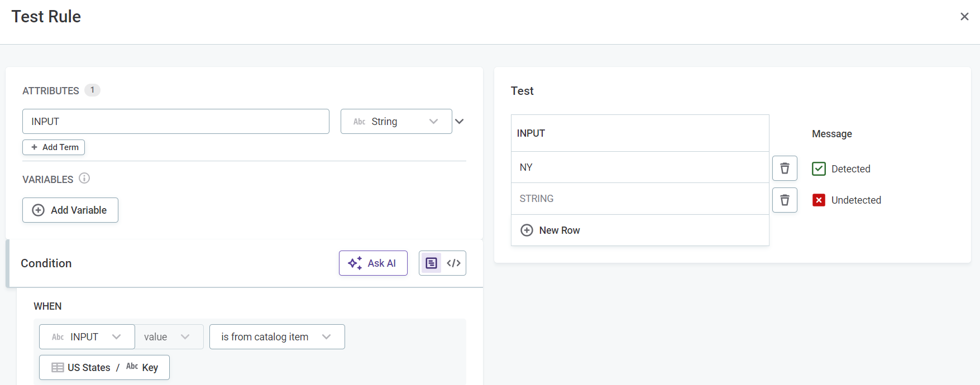Viewport: 980px width, 385px height.
Task: Open the String data type dropdown
Action: tap(396, 122)
